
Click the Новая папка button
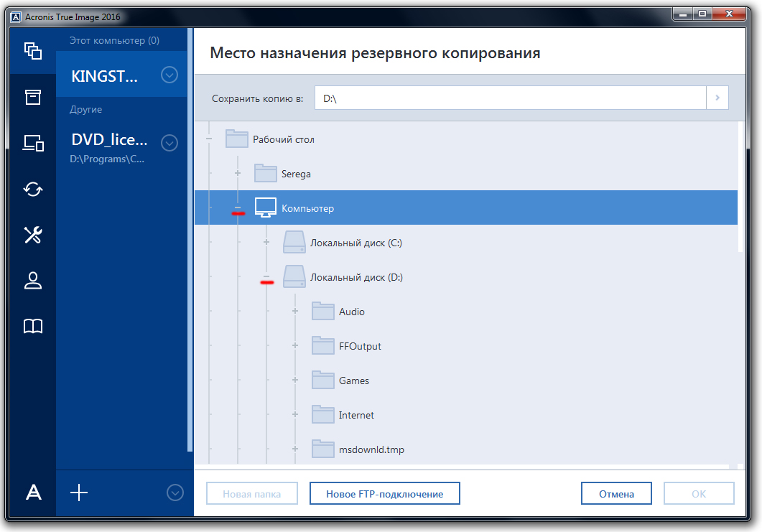[251, 493]
